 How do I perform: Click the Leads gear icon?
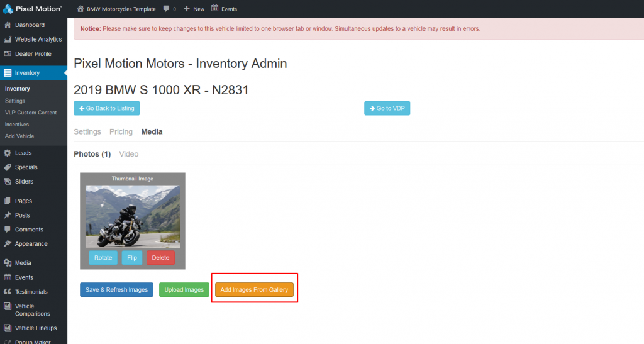coord(8,153)
